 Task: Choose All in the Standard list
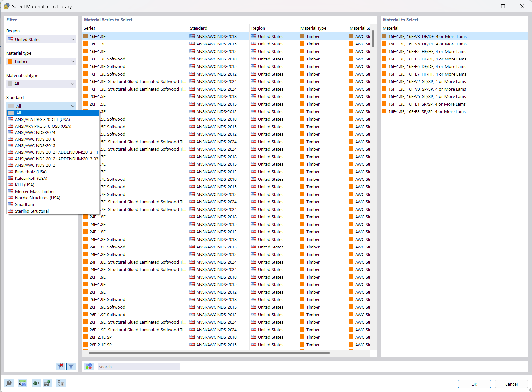[53, 113]
